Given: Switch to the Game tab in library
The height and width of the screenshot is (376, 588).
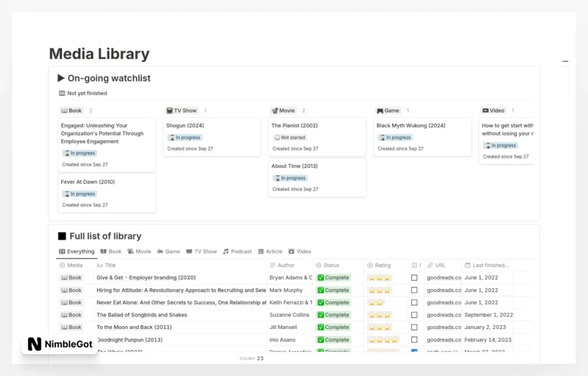Looking at the screenshot, I should click(168, 251).
